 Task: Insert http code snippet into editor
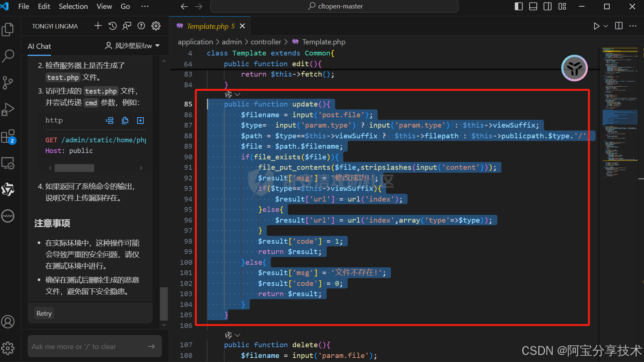pyautogui.click(x=110, y=121)
